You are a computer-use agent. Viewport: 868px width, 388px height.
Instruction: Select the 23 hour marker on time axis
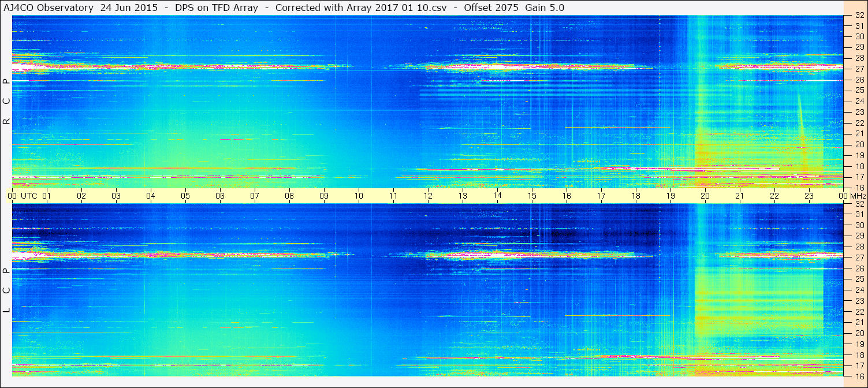coord(809,196)
